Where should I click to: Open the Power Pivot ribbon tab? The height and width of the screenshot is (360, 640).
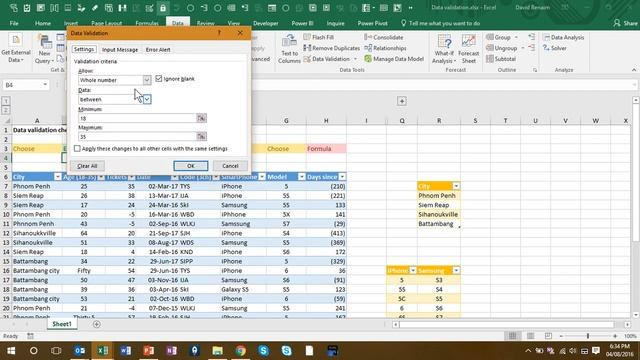tap(372, 23)
